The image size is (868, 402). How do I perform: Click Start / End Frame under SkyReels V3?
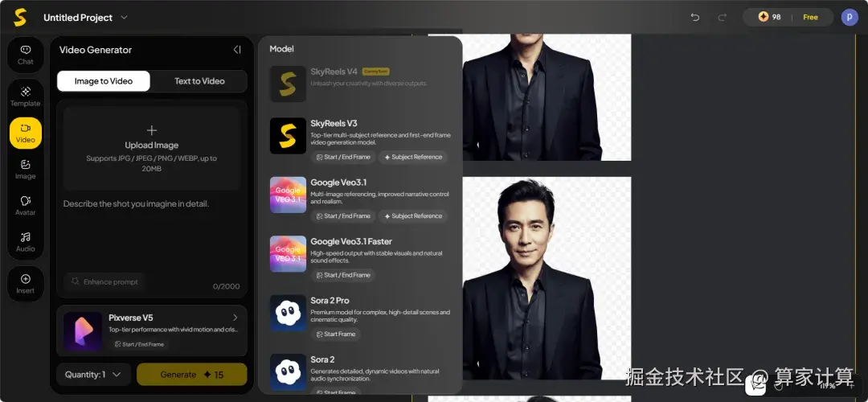coord(343,158)
